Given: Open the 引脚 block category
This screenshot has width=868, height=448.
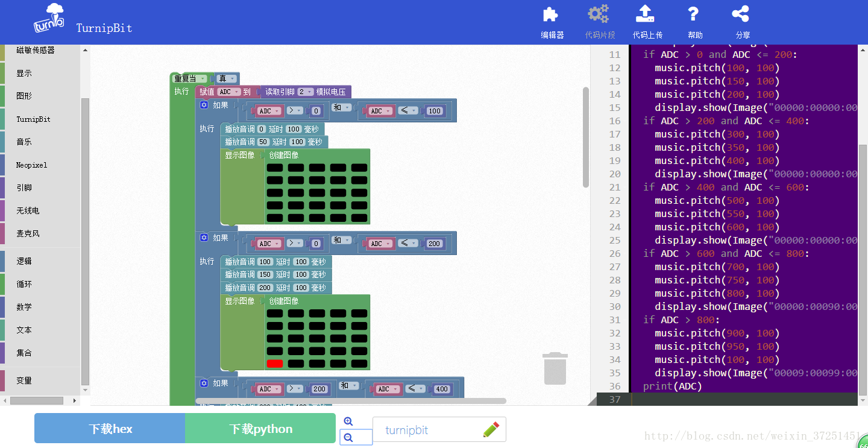Looking at the screenshot, I should 40,188.
